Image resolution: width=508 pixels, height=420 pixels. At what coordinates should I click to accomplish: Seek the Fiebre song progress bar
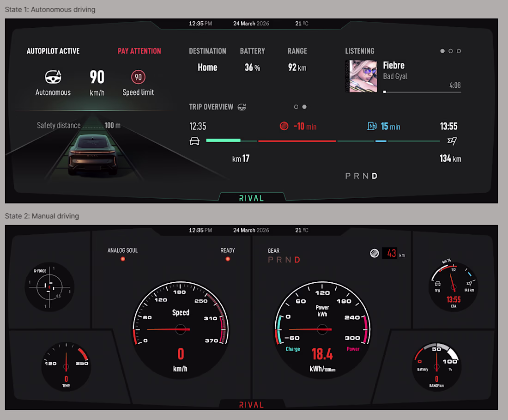coord(422,92)
